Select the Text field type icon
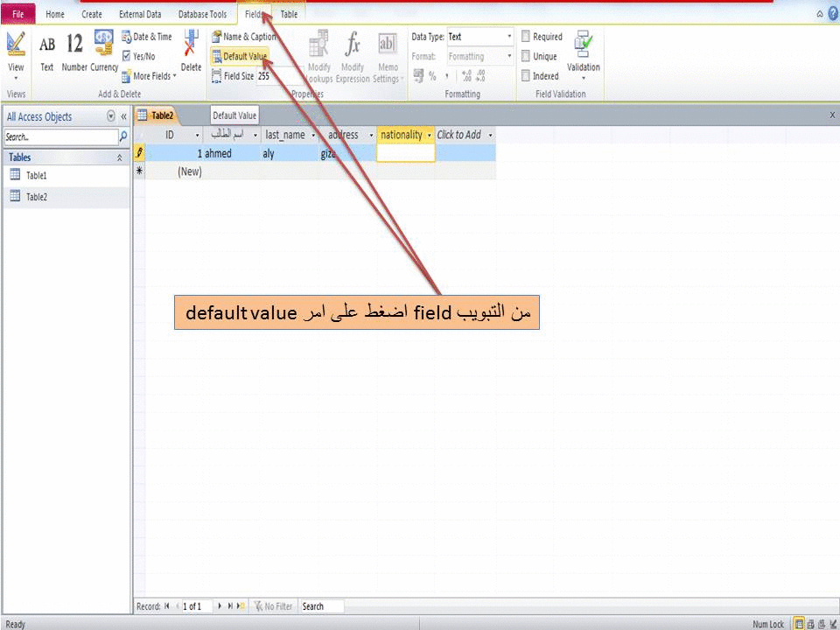 45,52
